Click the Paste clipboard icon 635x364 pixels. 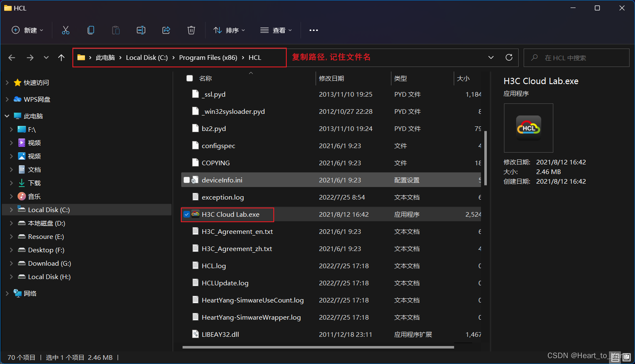pyautogui.click(x=116, y=30)
